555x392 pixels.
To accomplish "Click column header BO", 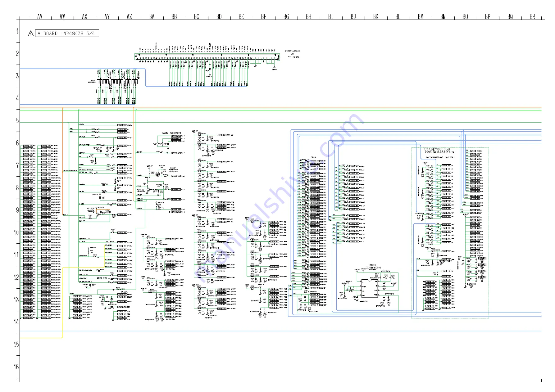I will point(465,17).
